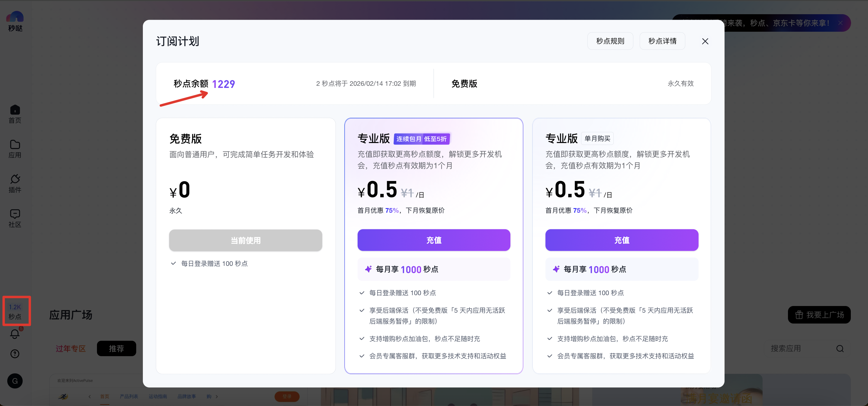This screenshot has width=868, height=406.
Task: Close the subscription plan dialog
Action: [x=705, y=41]
